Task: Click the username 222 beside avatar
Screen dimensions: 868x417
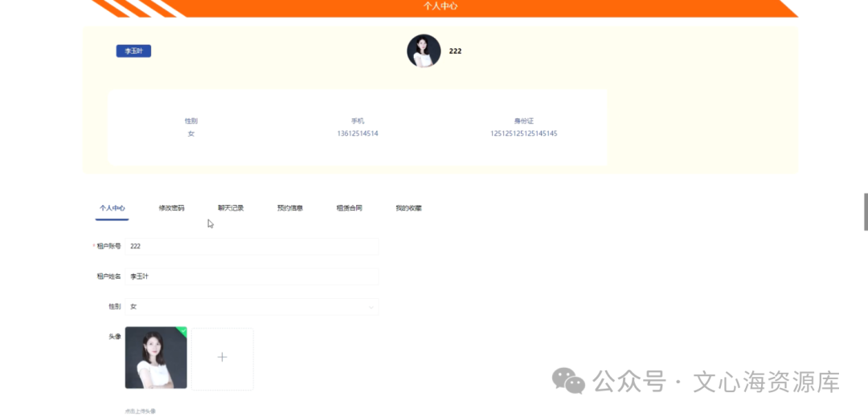Action: coord(456,51)
